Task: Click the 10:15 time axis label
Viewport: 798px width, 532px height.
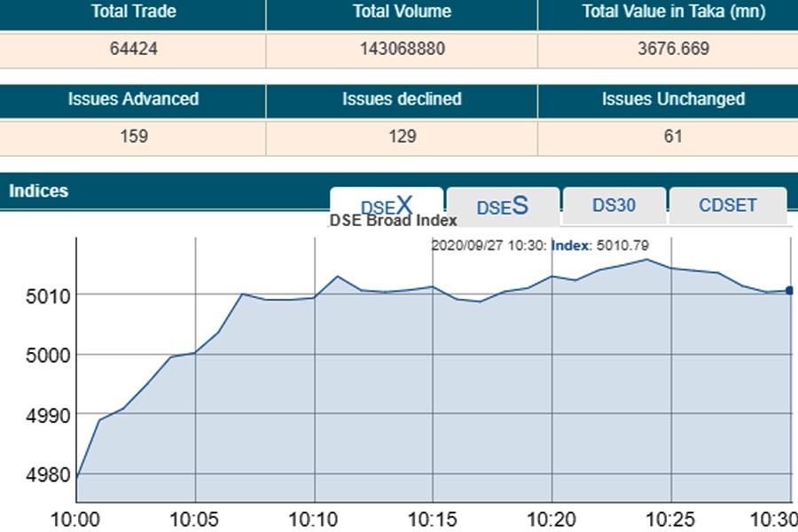Action: coord(432,518)
